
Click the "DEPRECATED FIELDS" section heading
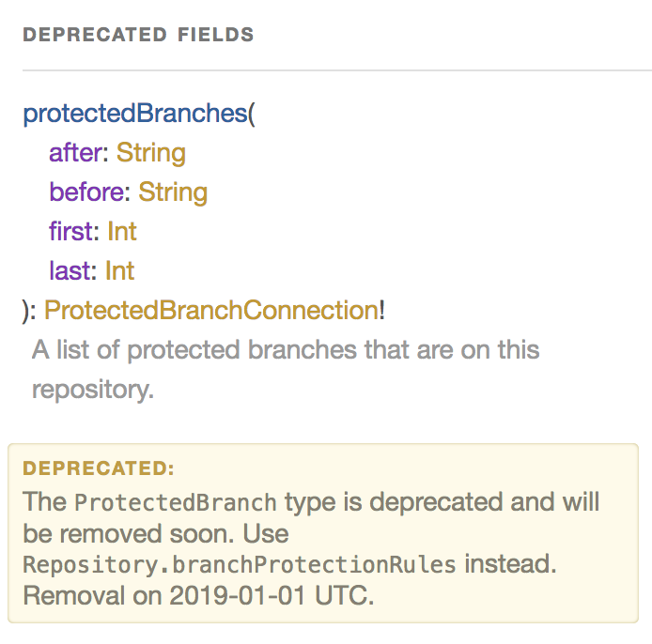[x=138, y=36]
